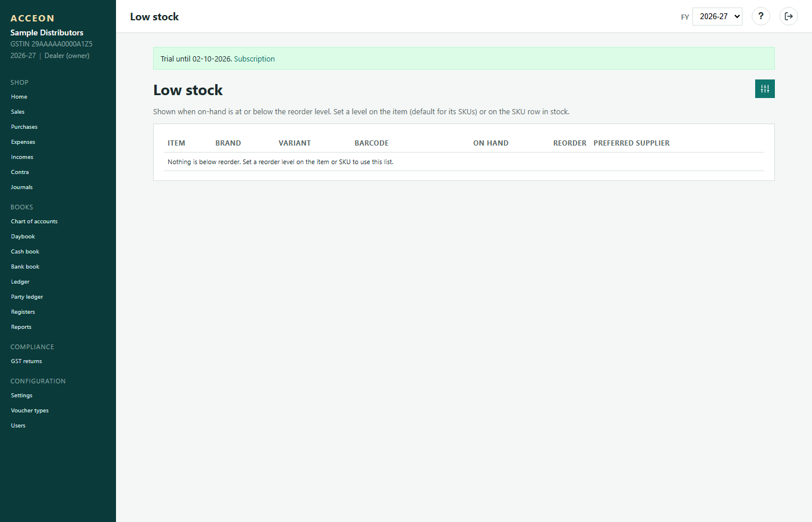
Task: Click the 'Nothing is below reorder' message
Action: [281, 162]
